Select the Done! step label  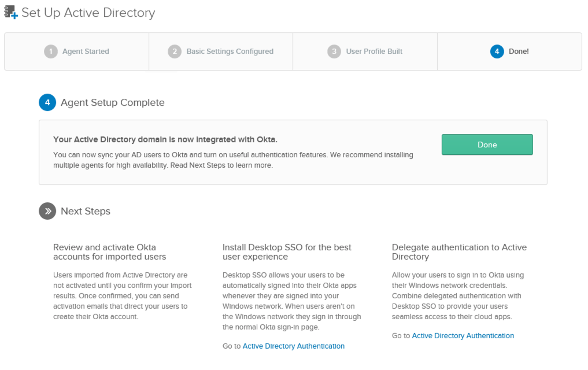[519, 51]
